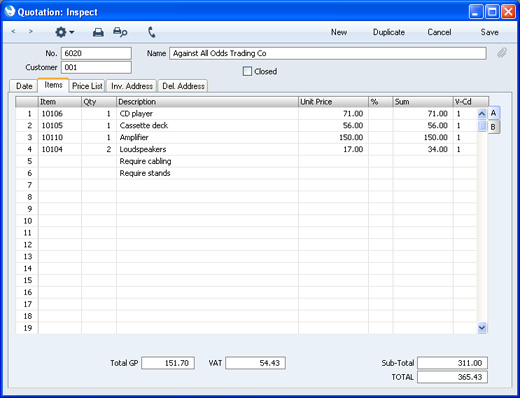Click the Item column header
520x398 pixels.
point(60,102)
